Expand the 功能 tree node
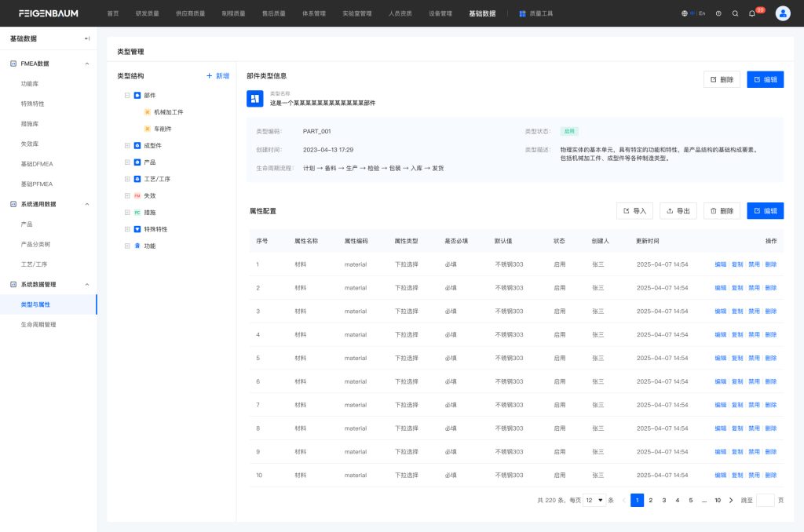 click(x=127, y=246)
